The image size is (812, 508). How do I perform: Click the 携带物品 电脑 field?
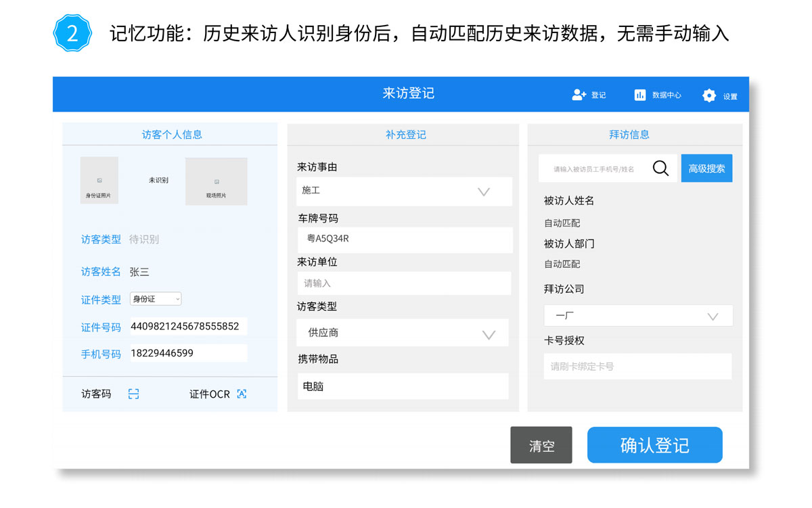tap(403, 387)
